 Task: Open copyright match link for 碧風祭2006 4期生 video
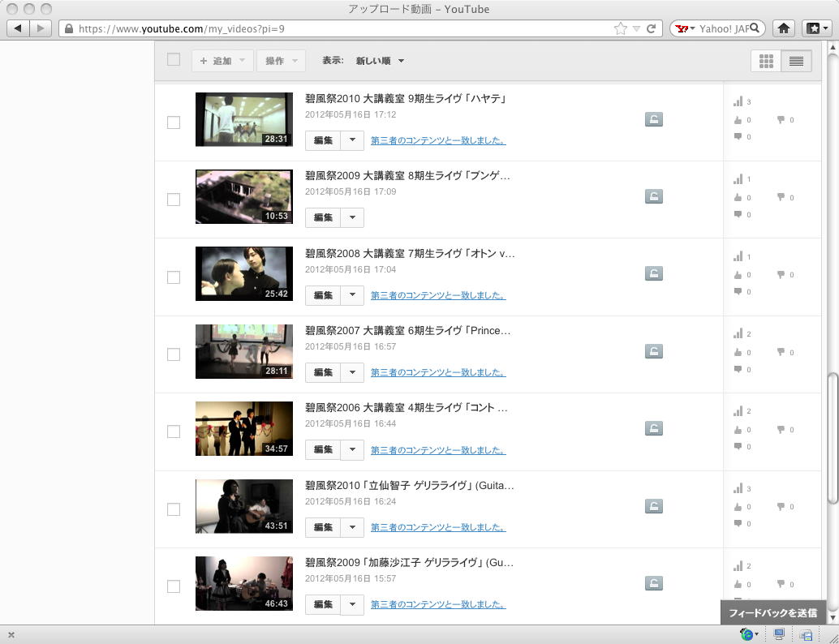(x=438, y=450)
